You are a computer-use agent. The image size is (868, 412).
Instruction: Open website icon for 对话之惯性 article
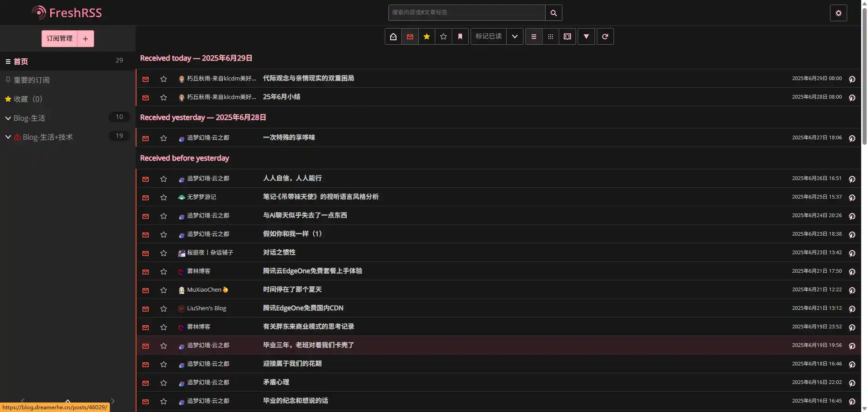(852, 253)
